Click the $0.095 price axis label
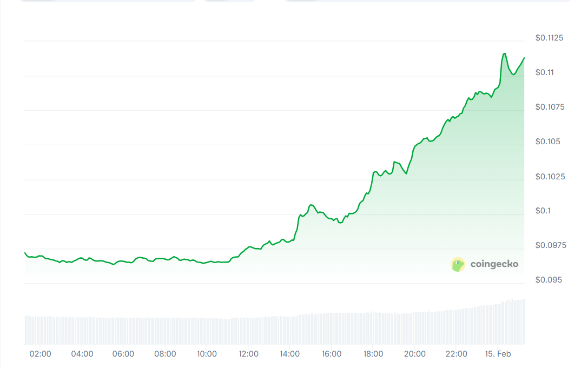Viewport: 588px width, 369px height. point(547,280)
